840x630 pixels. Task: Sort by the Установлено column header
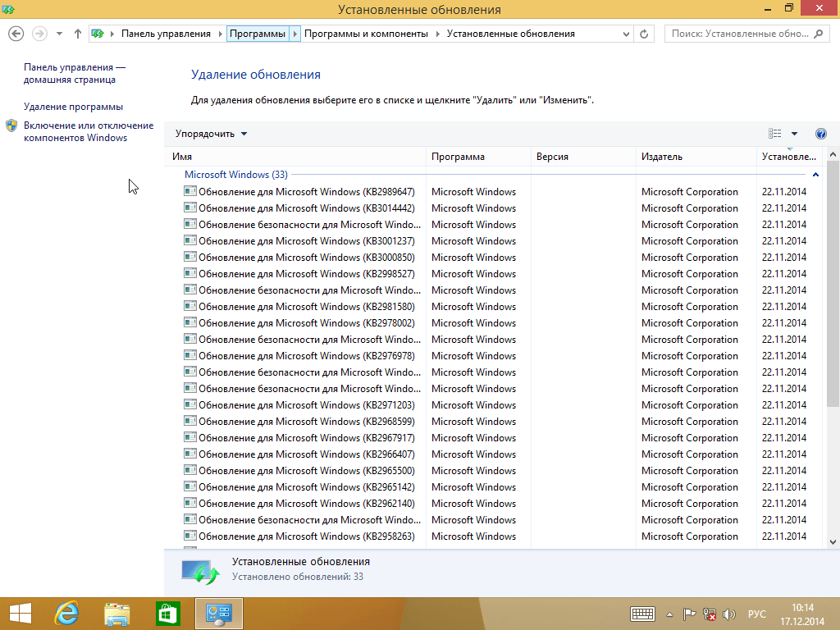pos(789,157)
